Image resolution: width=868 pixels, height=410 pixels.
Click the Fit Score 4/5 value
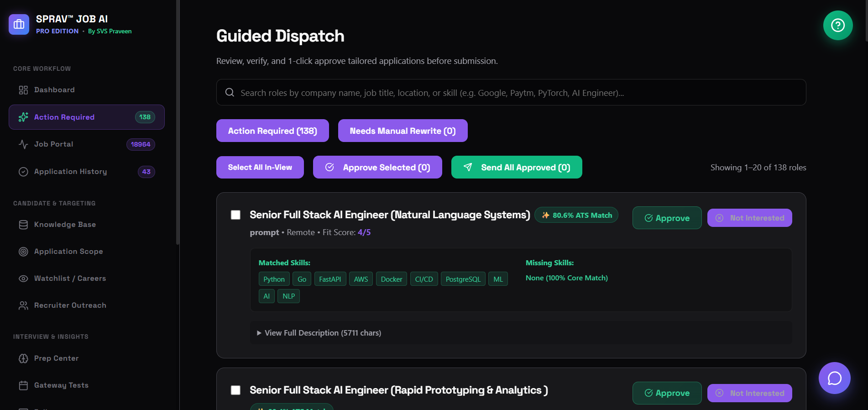click(364, 232)
